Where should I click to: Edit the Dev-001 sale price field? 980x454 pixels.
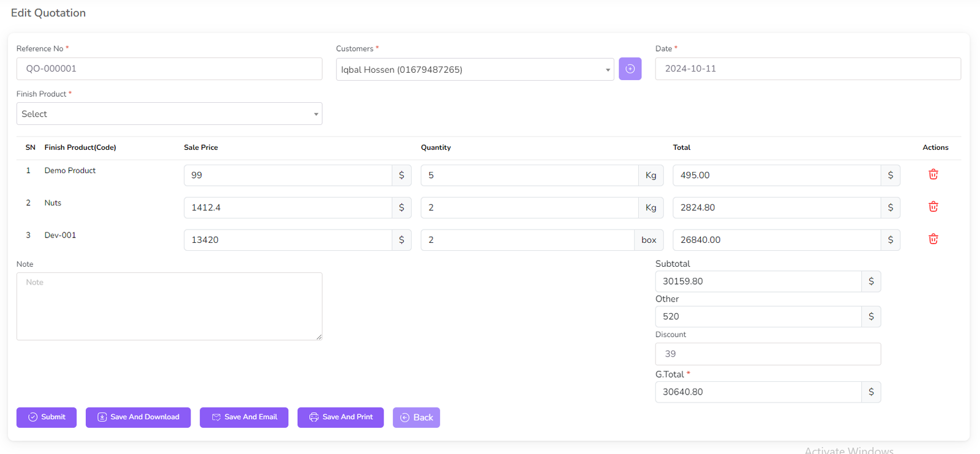click(x=288, y=240)
